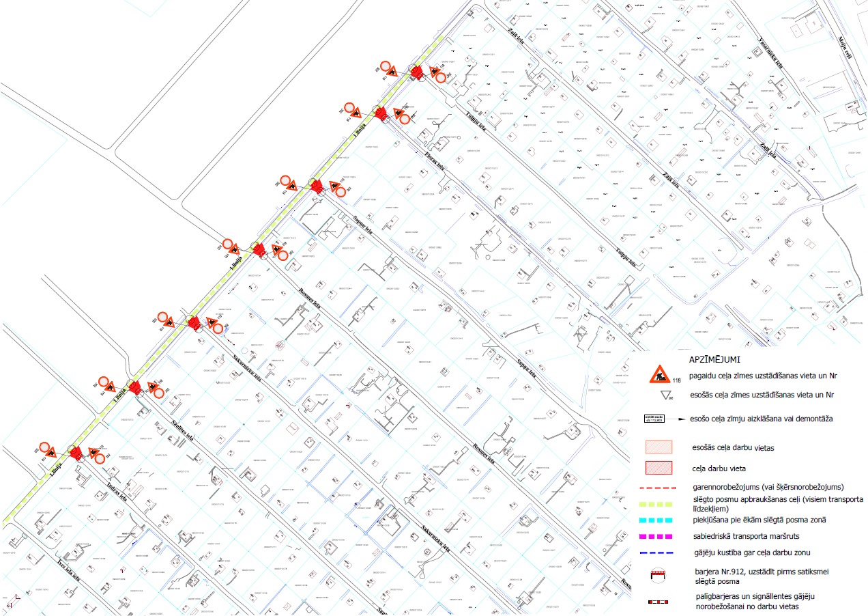Screen dimensions: 868x616
Task: Click the red hatched 'ceļa darbu vieta' swatch
Action: click(x=660, y=468)
